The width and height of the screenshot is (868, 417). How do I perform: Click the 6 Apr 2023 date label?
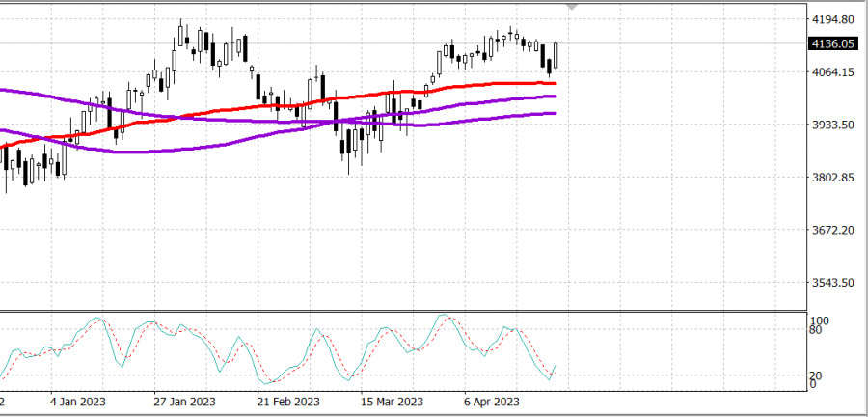click(492, 402)
